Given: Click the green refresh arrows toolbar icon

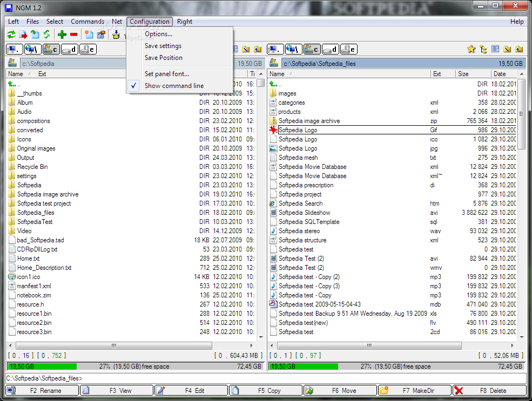Looking at the screenshot, I should pos(11,35).
